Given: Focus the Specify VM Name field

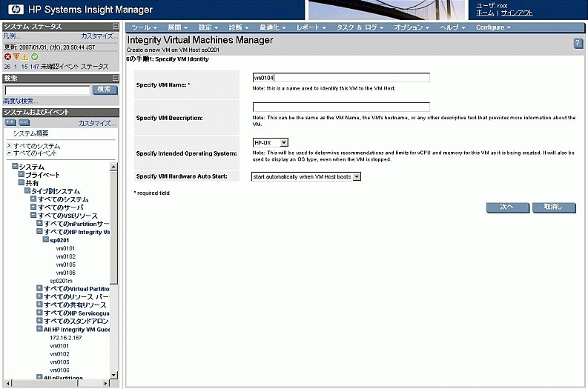Looking at the screenshot, I should 341,78.
